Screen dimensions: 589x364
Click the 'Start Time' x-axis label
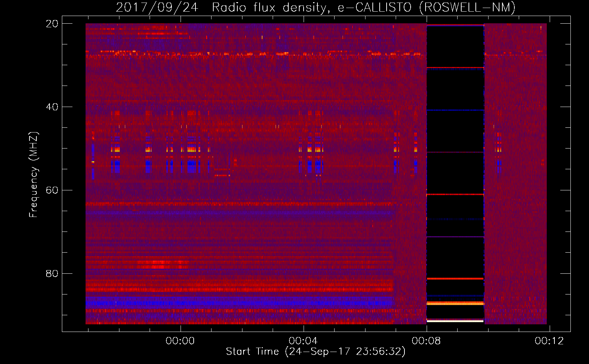click(316, 352)
